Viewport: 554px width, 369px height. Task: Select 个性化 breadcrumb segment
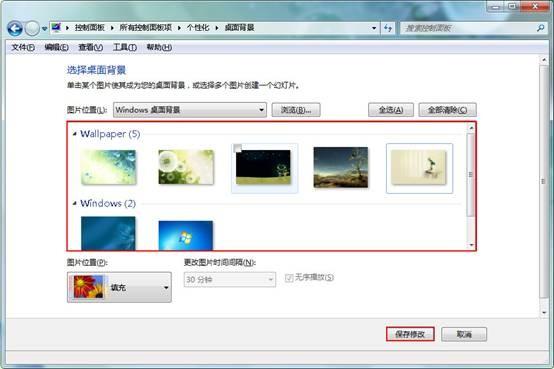198,28
